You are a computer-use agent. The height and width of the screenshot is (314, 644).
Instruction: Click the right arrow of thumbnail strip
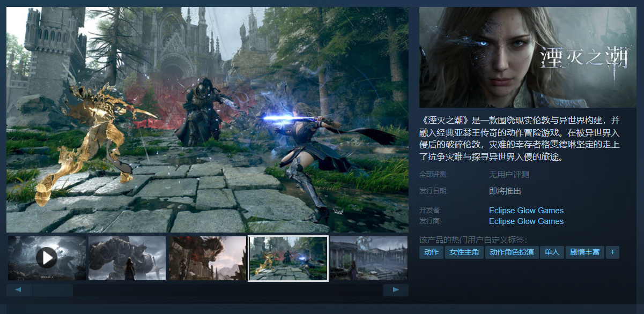pos(396,290)
